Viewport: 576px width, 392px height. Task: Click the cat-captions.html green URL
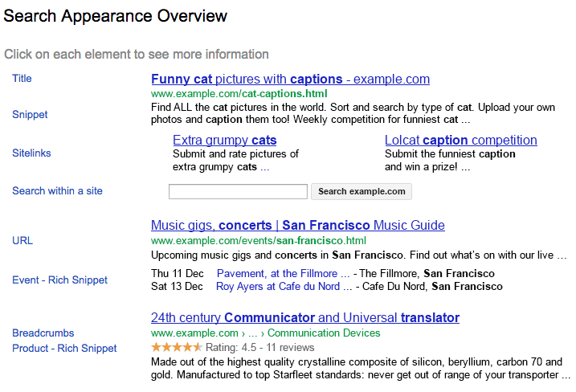pyautogui.click(x=239, y=94)
